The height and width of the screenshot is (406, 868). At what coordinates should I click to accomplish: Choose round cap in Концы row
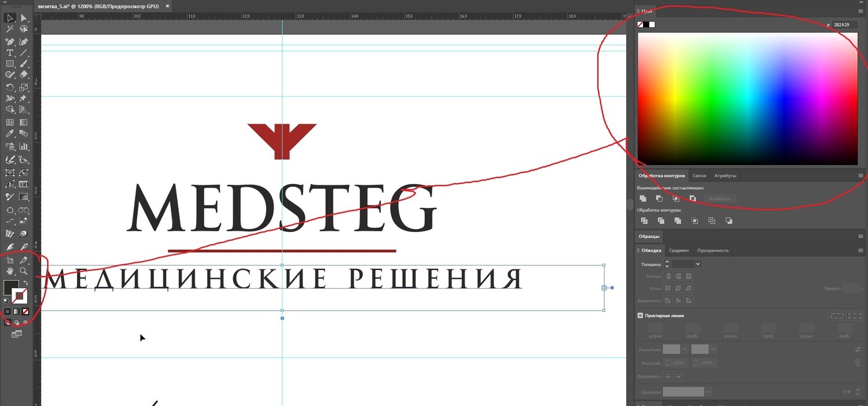(679, 276)
